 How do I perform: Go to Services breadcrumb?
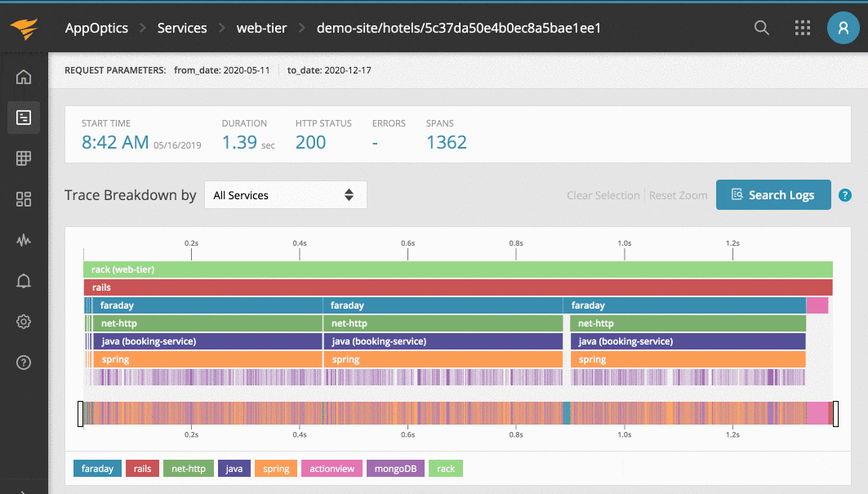(x=182, y=28)
